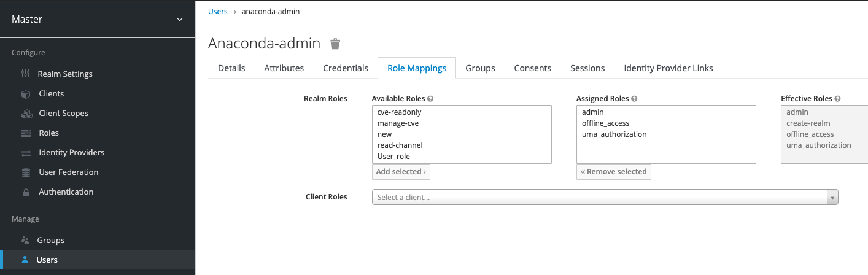Image resolution: width=868 pixels, height=275 pixels.
Task: Follow the Users breadcrumb link
Action: click(218, 11)
